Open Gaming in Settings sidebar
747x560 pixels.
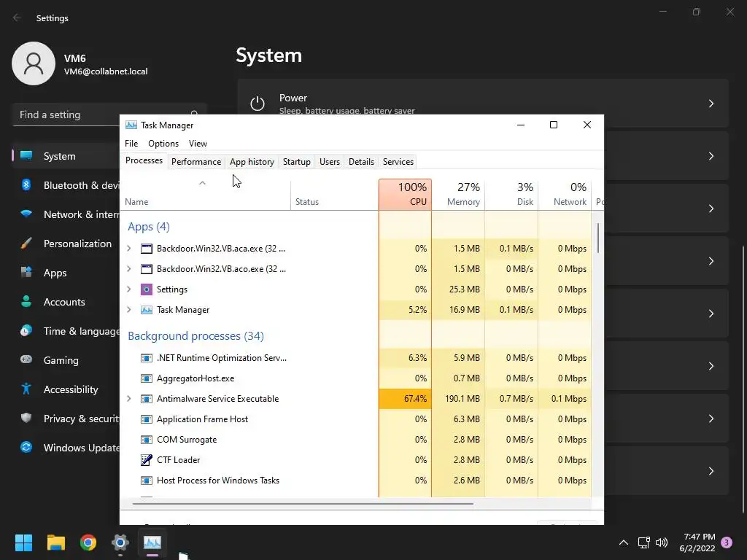(x=66, y=360)
